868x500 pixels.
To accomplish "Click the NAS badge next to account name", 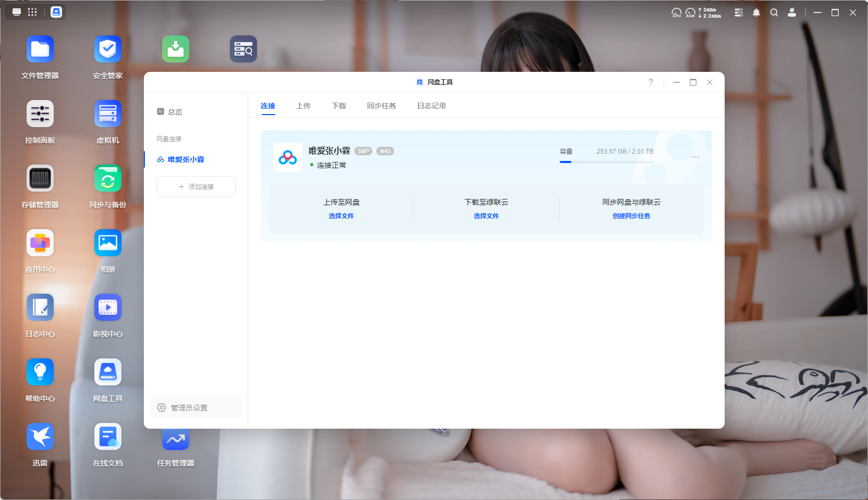I will [385, 151].
